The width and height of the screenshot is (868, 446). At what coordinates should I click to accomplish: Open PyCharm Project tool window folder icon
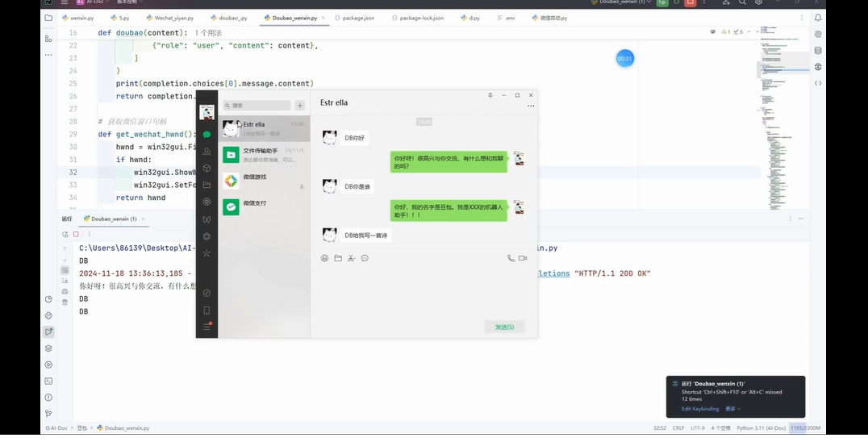(x=48, y=18)
